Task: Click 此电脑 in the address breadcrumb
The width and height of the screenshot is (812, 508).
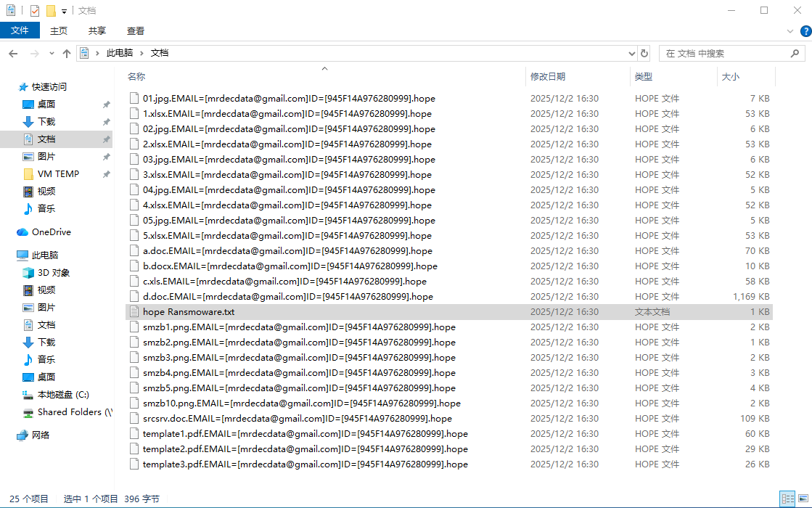Action: (x=120, y=53)
